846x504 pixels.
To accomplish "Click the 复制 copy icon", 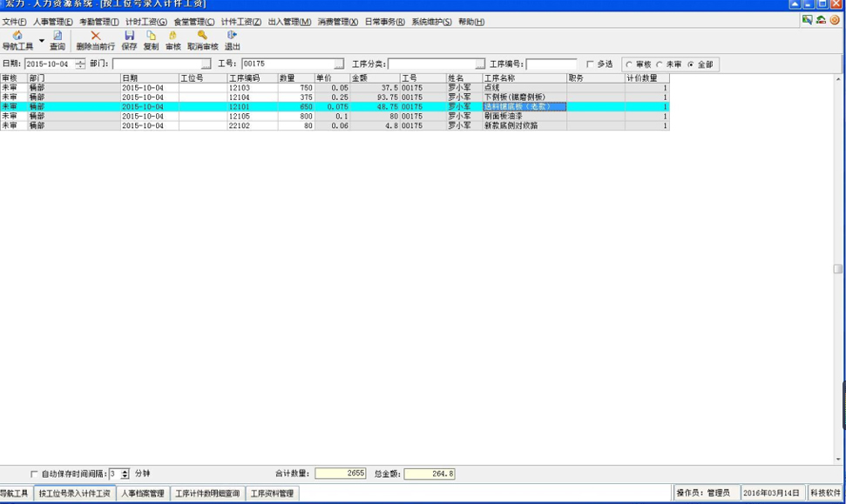I will coord(151,37).
